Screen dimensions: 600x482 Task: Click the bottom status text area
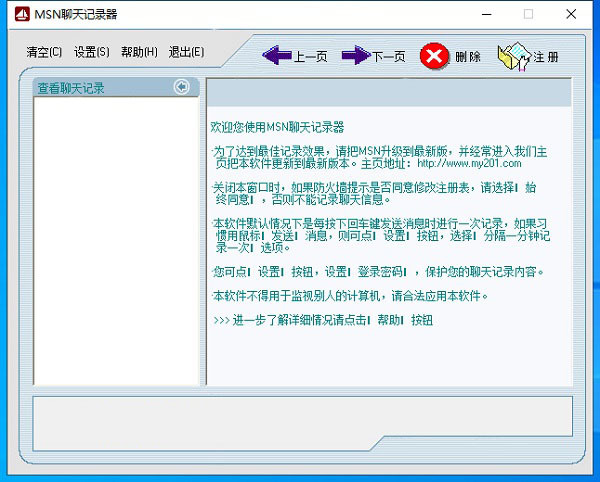pos(302,423)
